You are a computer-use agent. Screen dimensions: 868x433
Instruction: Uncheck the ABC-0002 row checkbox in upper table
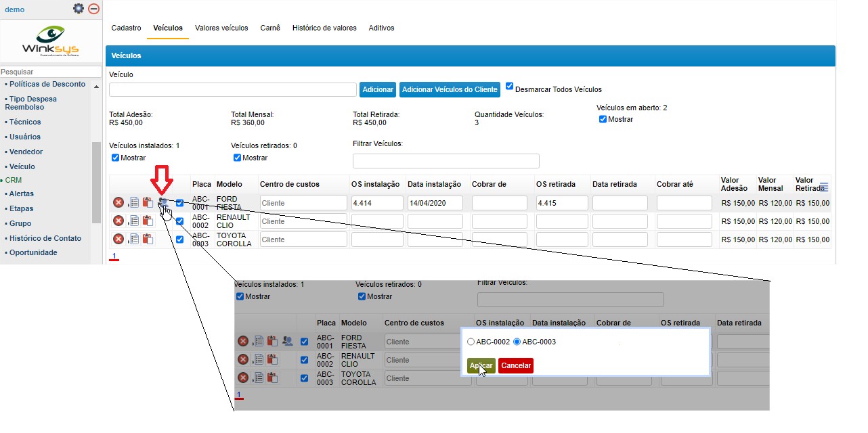click(179, 221)
